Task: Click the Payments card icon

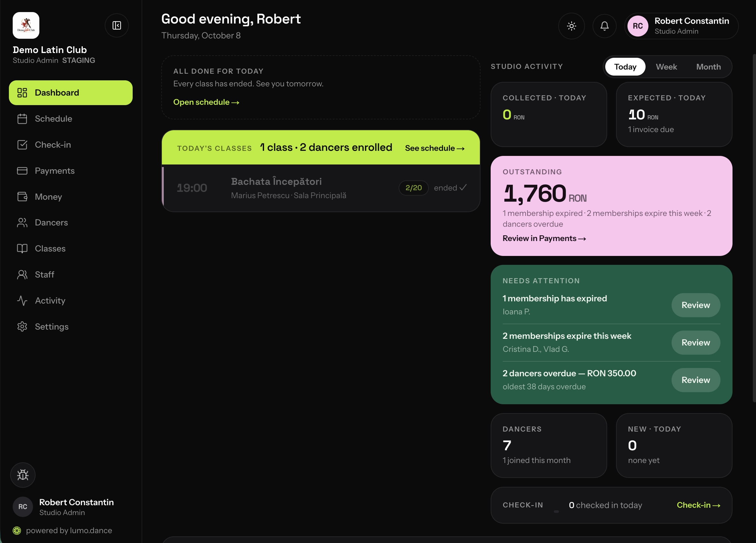Action: [22, 171]
